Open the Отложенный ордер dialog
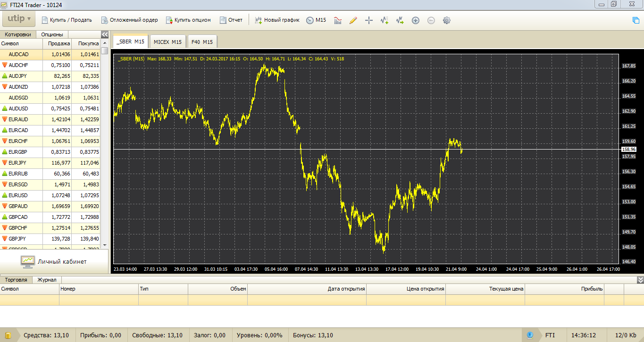Viewport: 644px width, 342px height. click(x=129, y=20)
